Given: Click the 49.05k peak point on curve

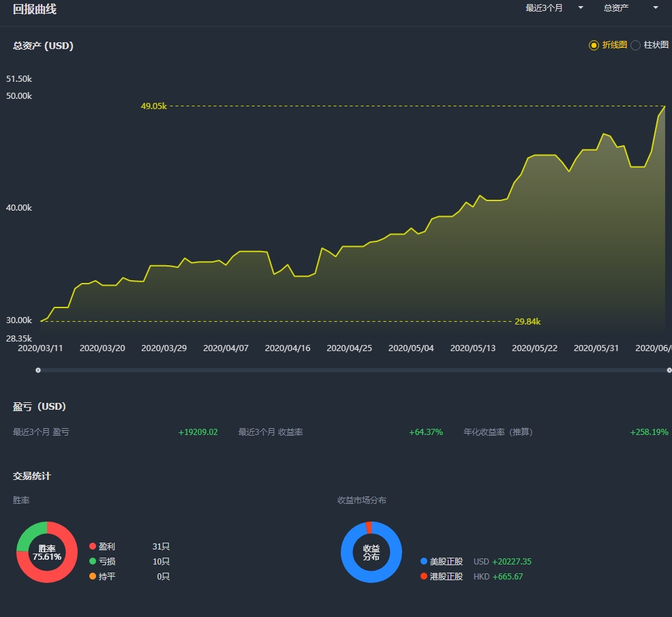Looking at the screenshot, I should point(665,106).
